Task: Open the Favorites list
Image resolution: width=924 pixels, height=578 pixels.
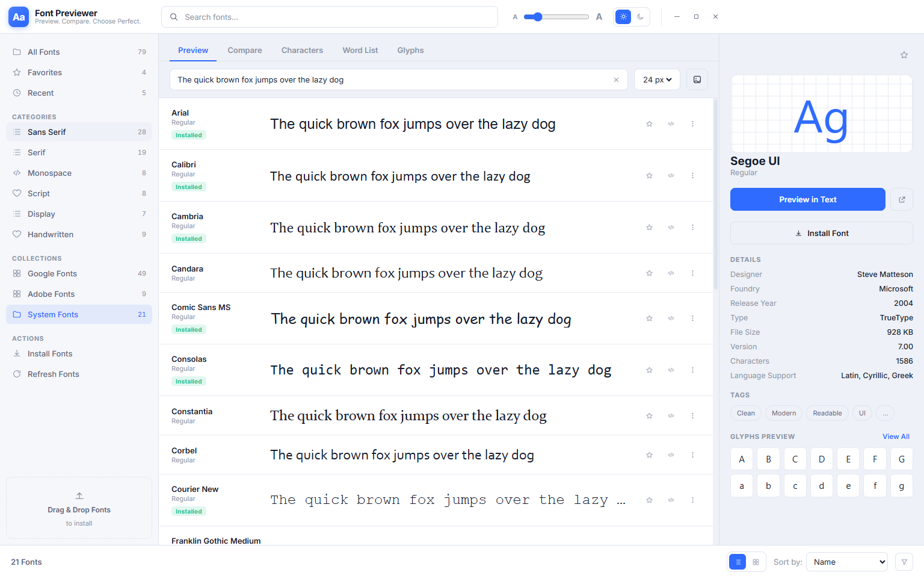Action: (x=79, y=72)
